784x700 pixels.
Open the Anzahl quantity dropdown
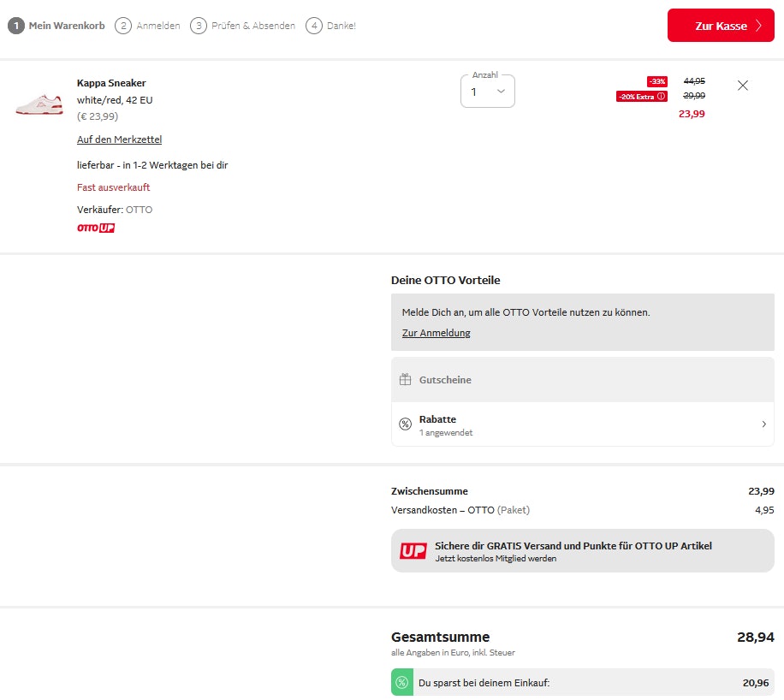pyautogui.click(x=488, y=92)
